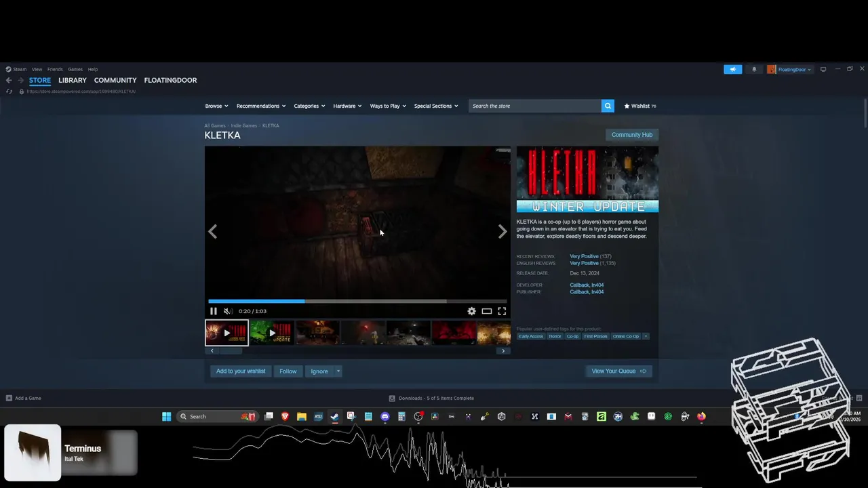Viewport: 868px width, 488px height.
Task: Open Downloads status in bottom bar
Action: (x=431, y=399)
